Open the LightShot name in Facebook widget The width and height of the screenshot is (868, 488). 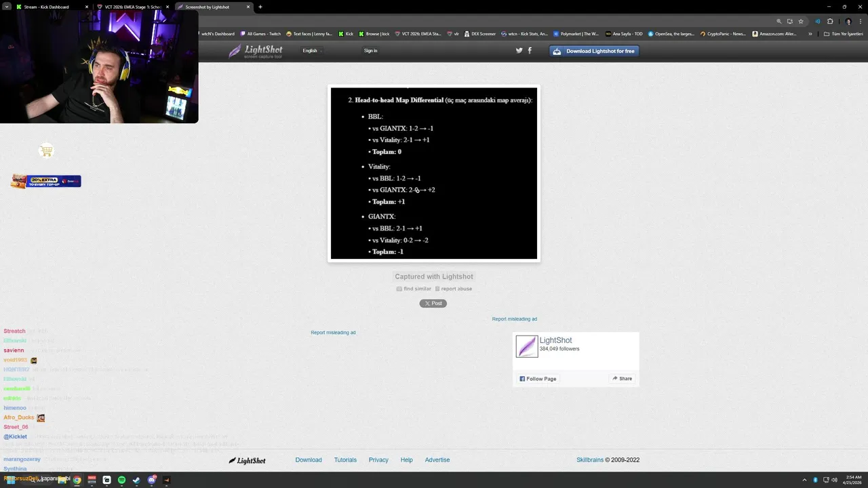click(x=555, y=340)
